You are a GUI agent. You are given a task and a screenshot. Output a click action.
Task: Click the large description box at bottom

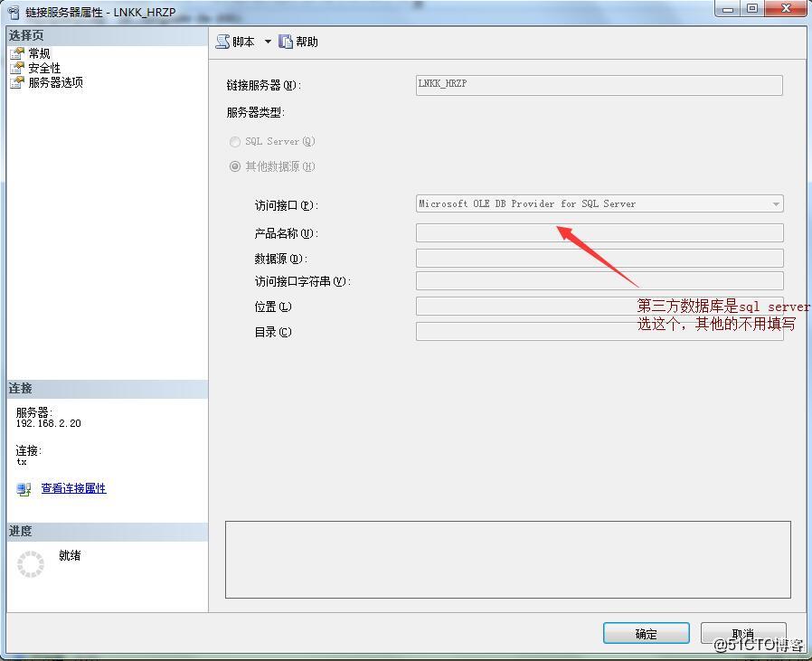tap(508, 560)
